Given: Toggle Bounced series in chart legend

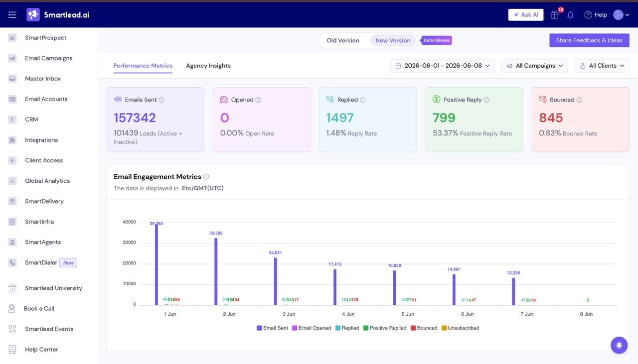Looking at the screenshot, I should (424, 328).
